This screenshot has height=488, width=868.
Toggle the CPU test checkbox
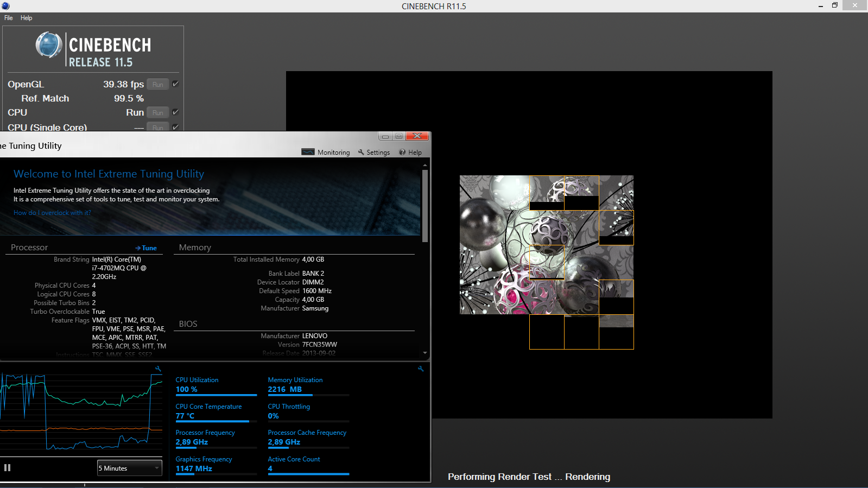point(175,112)
